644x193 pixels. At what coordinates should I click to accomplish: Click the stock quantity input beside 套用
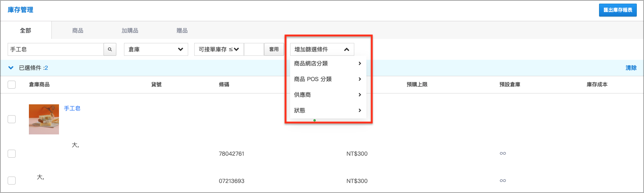(254, 49)
